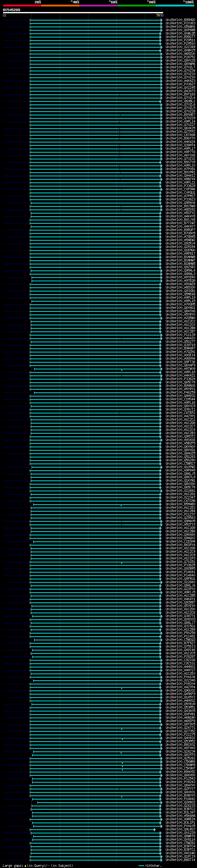197x868 pixels.
Task: Select the label UniRef100_A9TVH3
Action: [x=180, y=748]
